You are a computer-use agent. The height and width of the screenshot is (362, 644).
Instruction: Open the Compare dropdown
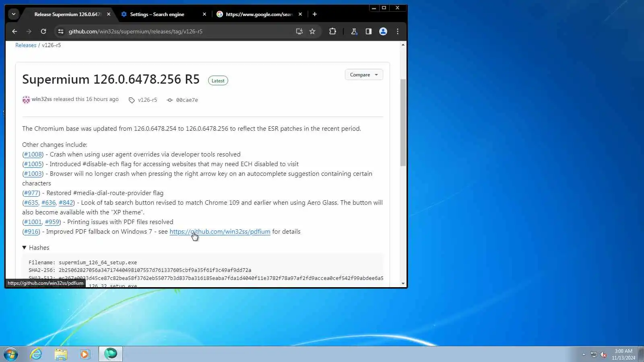(x=364, y=75)
